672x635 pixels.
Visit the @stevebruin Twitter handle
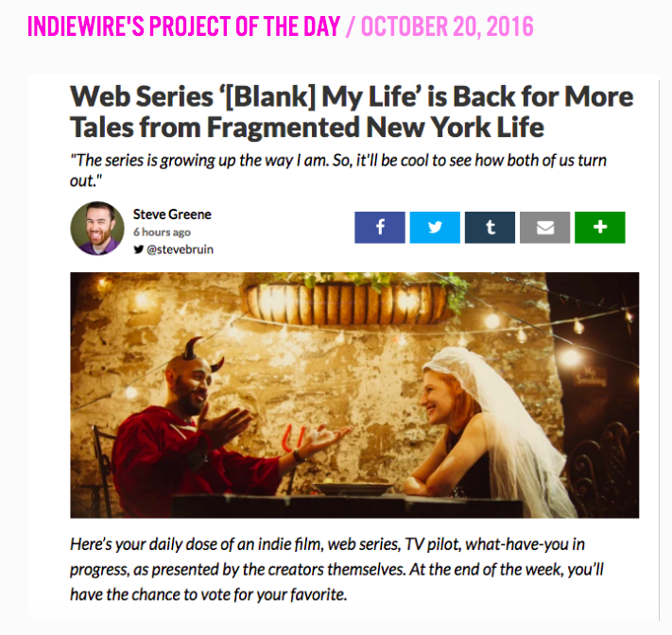tap(180, 249)
